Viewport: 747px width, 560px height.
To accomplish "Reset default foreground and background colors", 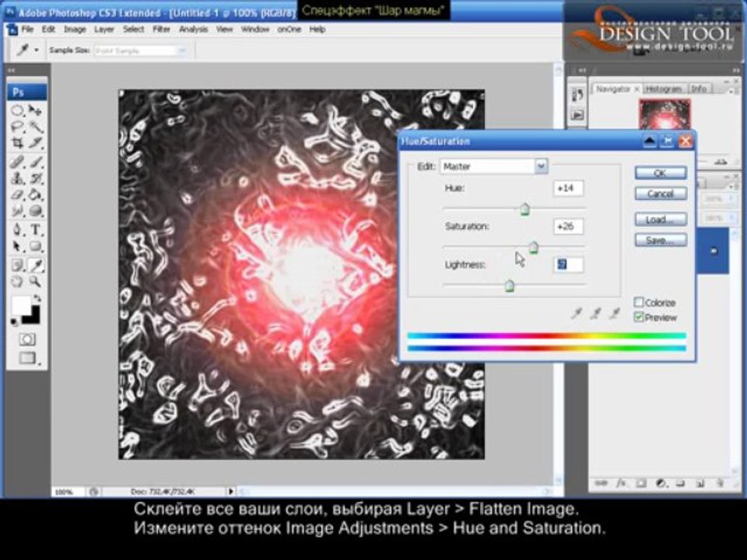I will 15,323.
